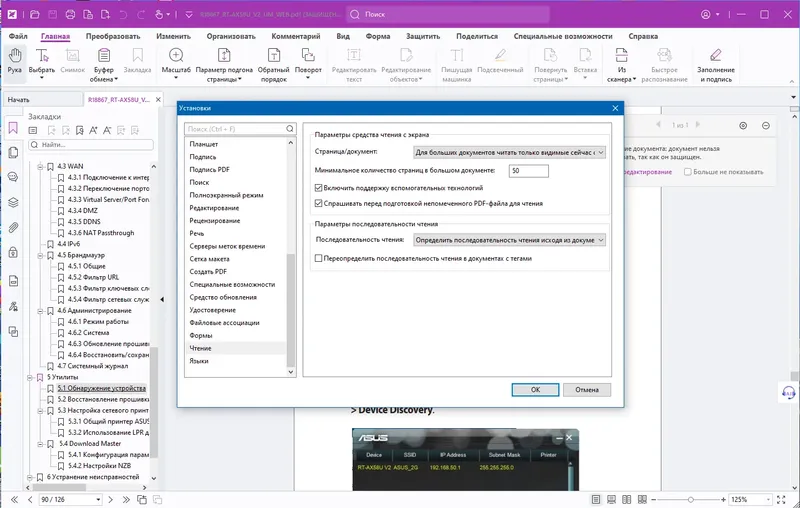The width and height of the screenshot is (800, 508).
Task: Open the Pages panel icon in sidebar
Action: coord(13,153)
